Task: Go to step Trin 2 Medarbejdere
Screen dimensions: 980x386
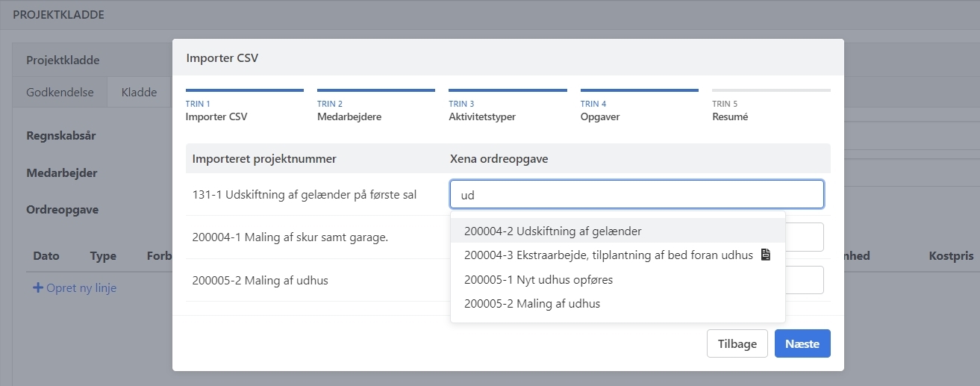Action: [376, 106]
